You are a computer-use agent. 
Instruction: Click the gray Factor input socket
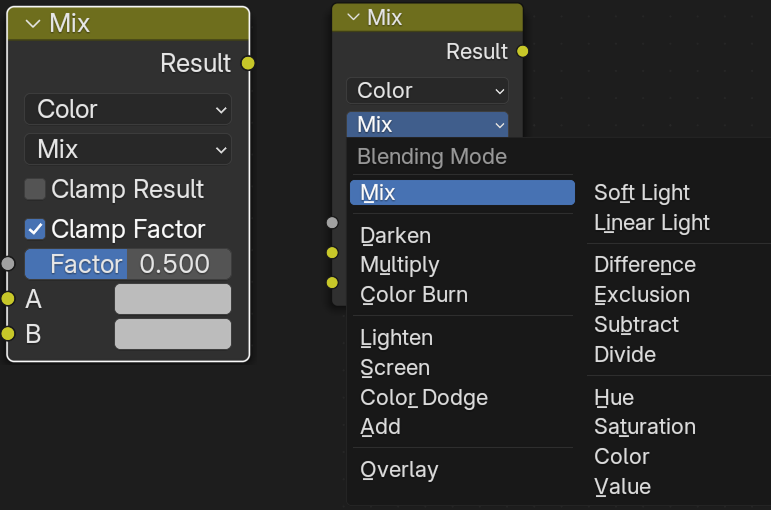pos(8,264)
